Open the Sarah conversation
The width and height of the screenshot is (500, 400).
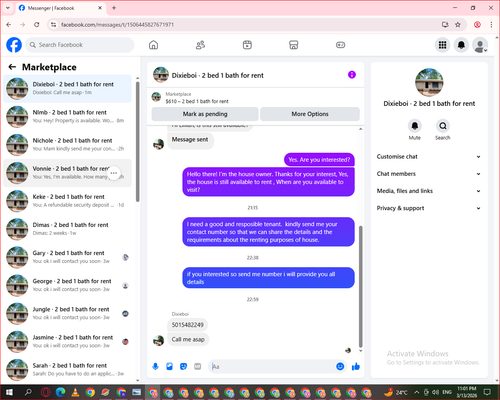pos(68,369)
